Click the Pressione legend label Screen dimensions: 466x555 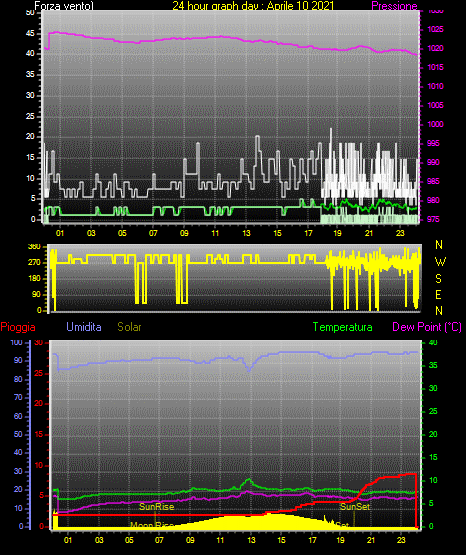(394, 6)
